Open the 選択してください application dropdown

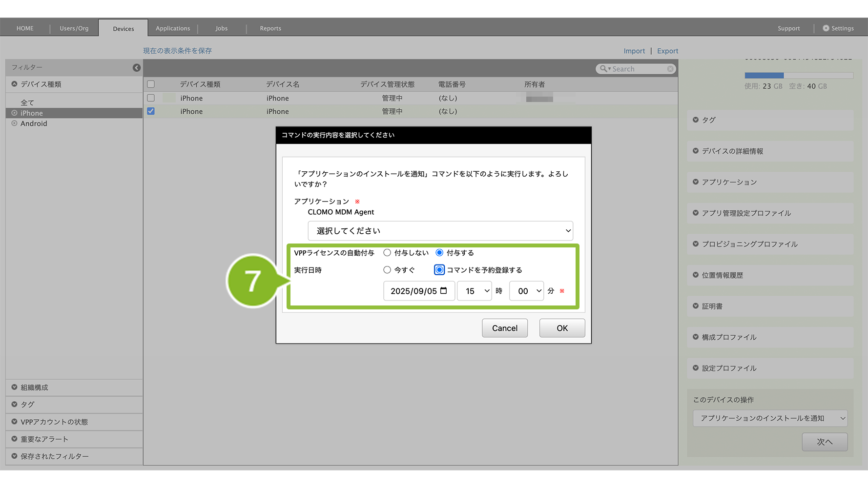[440, 231]
